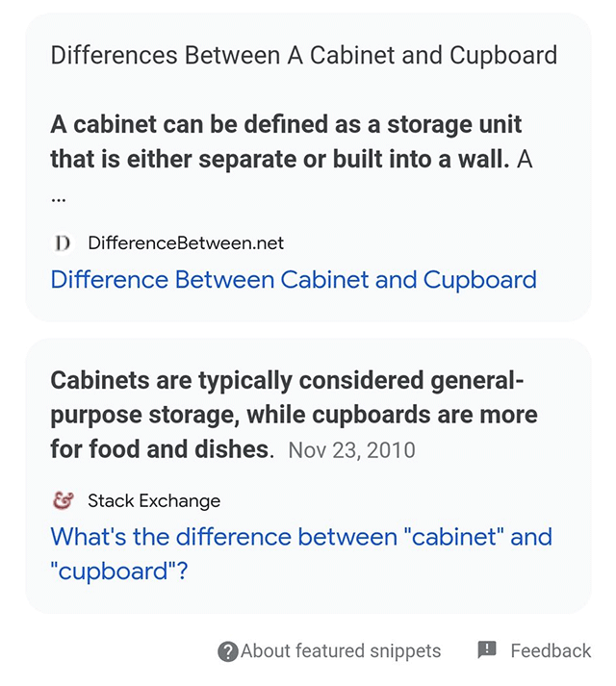Click the truncated "A" after "built into a wall."

point(525,160)
